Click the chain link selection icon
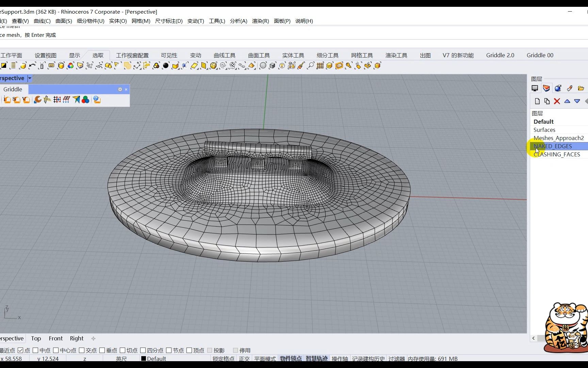Screen dimensions: 588x368 coord(242,66)
